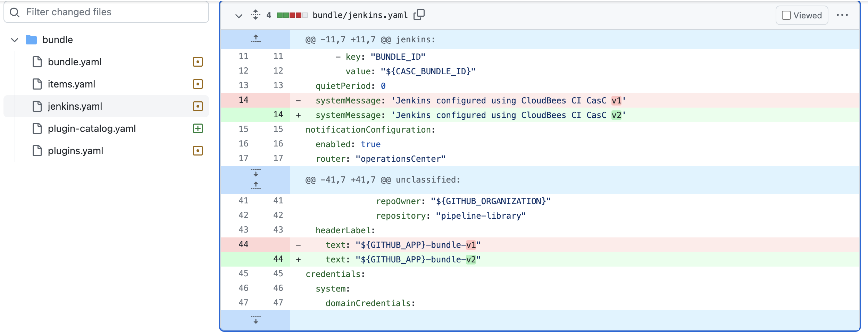Click the file icon next to items.yaml
The width and height of the screenshot is (868, 336).
point(36,84)
